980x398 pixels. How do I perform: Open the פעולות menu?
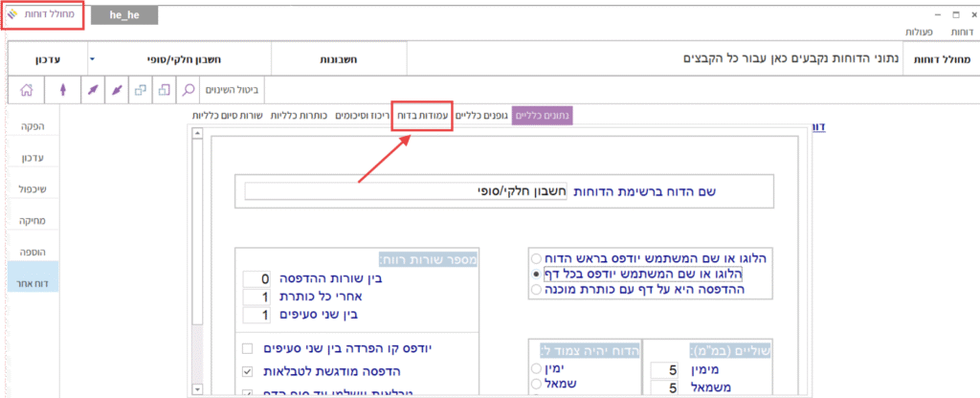pyautogui.click(x=923, y=33)
